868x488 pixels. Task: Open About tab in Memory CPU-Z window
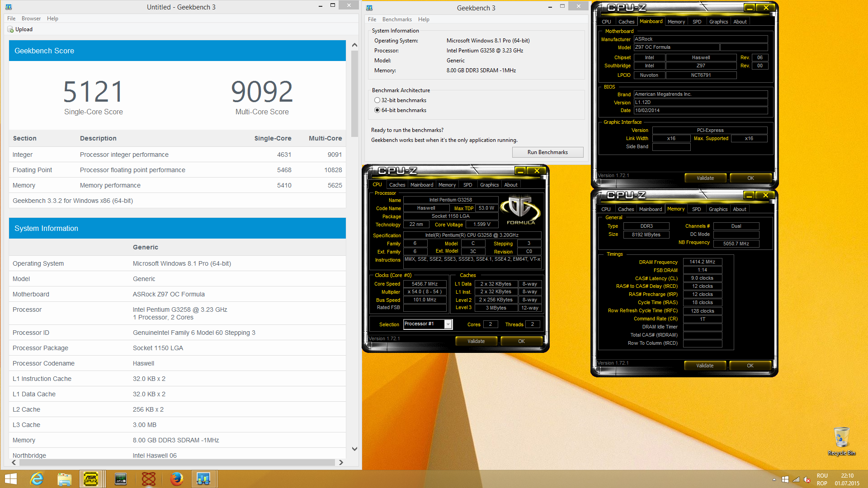coord(740,209)
